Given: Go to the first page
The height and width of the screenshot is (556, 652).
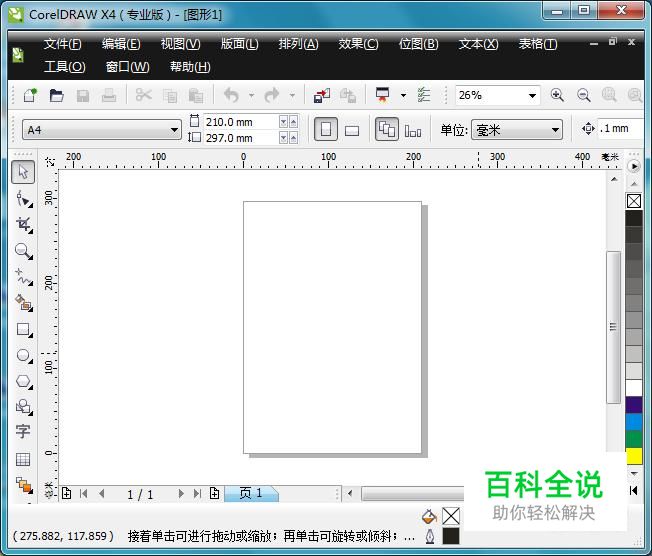Looking at the screenshot, I should click(x=84, y=494).
